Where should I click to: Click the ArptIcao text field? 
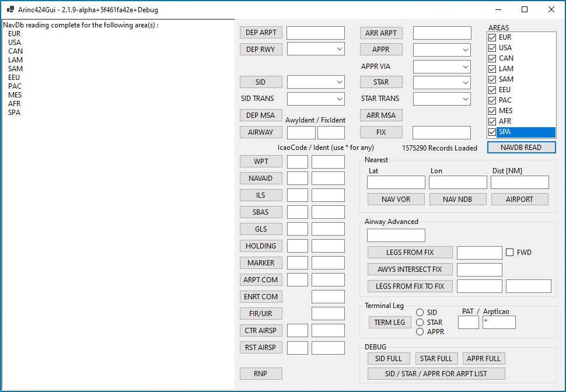point(499,322)
